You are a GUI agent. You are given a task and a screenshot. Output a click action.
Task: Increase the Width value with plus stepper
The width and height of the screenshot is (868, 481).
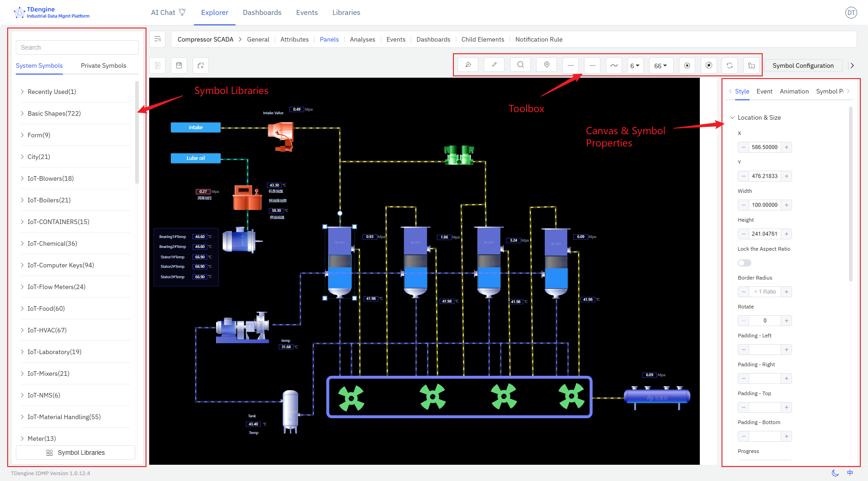[786, 205]
